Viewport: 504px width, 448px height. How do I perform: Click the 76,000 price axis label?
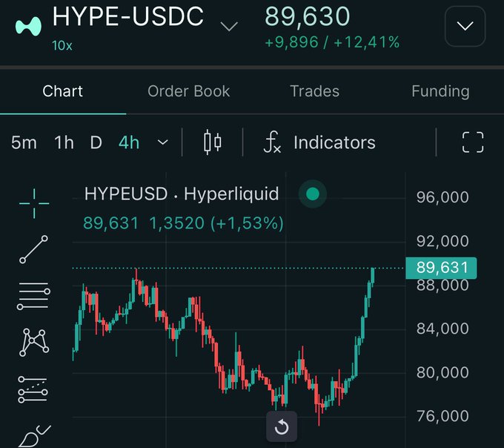(x=442, y=416)
